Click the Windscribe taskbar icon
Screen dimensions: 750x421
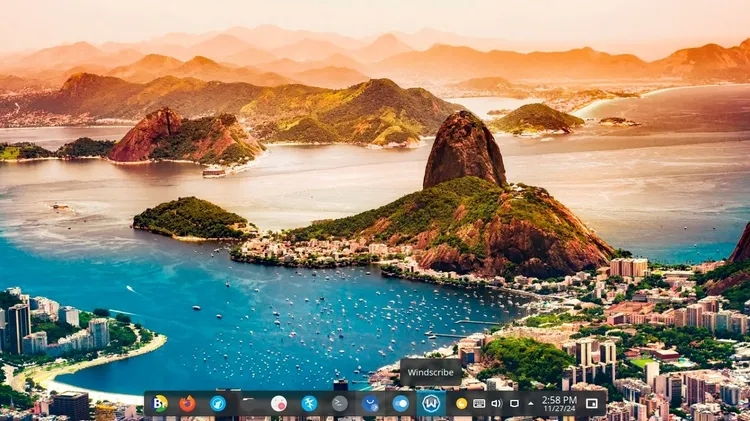(431, 404)
